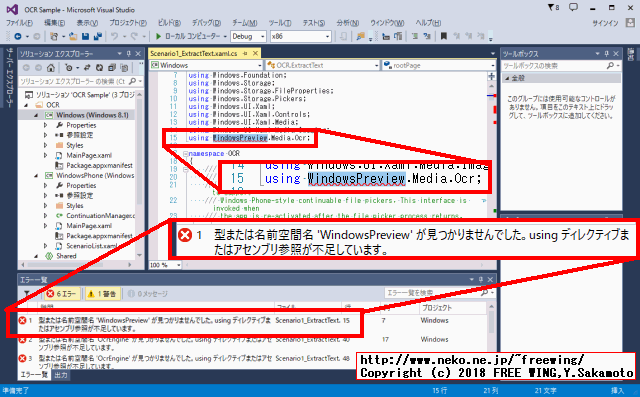Click the search magnifier in ツールボックス search
The width and height of the screenshot is (640, 397).
coord(610,66)
